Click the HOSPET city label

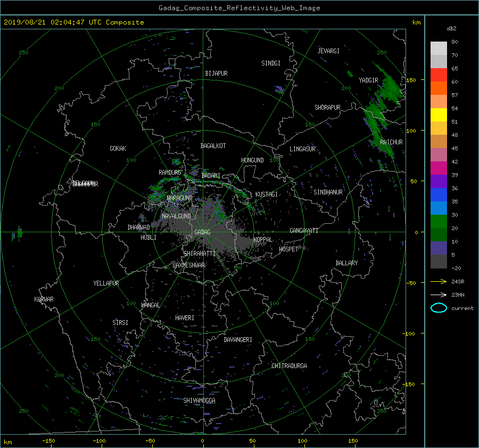coord(288,249)
